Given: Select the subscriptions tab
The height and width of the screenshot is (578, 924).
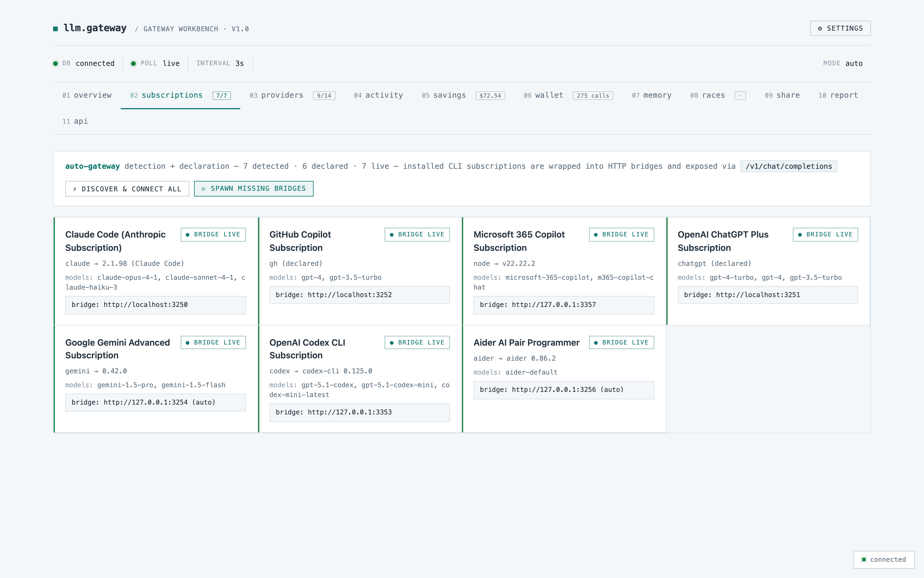Looking at the screenshot, I should point(180,95).
